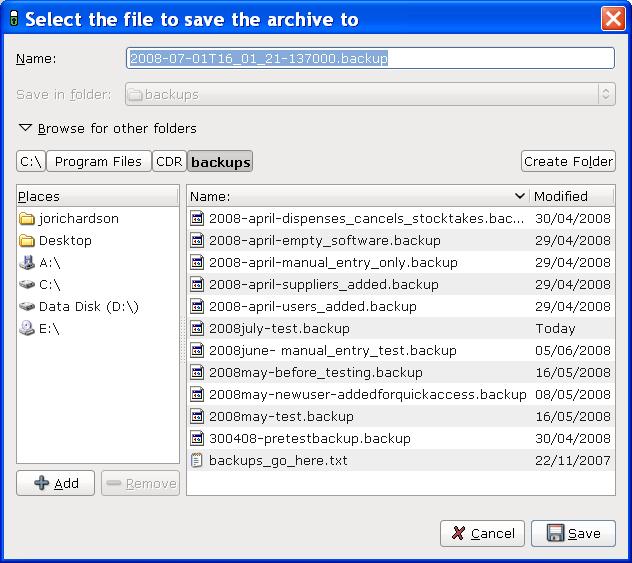Viewport: 632px width, 563px height.
Task: Click file icon of 2008-april-users_added.backup
Action: (197, 307)
